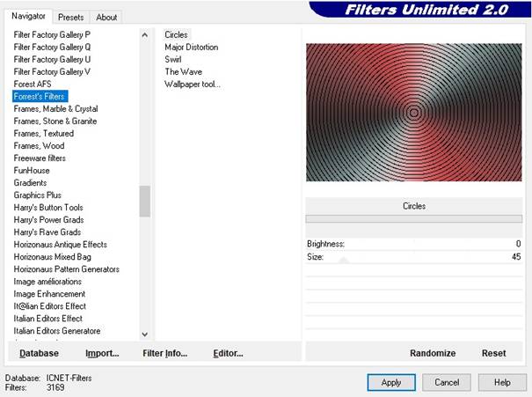The width and height of the screenshot is (532, 397).
Task: Select Horizonaus Antique Effects category
Action: coord(60,245)
